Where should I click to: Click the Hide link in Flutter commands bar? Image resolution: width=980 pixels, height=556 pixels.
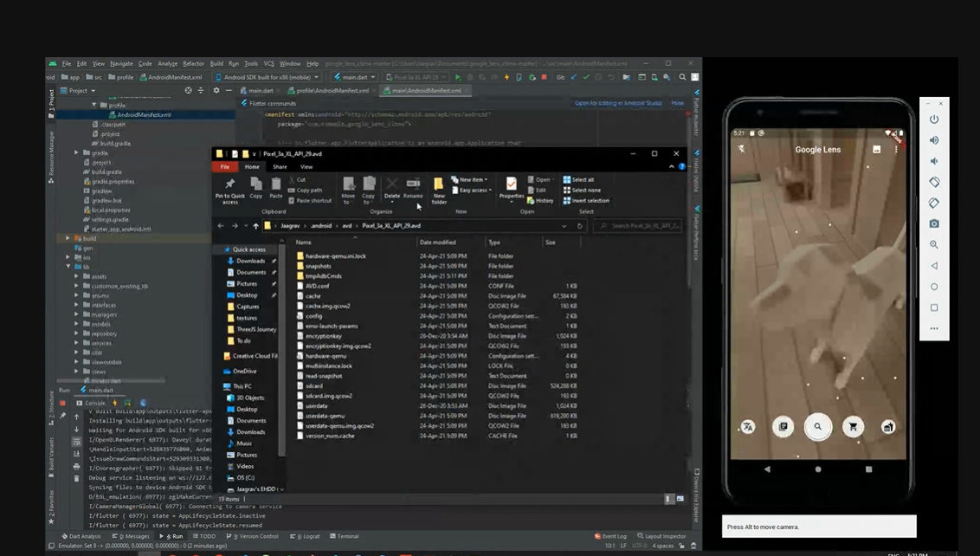click(677, 103)
